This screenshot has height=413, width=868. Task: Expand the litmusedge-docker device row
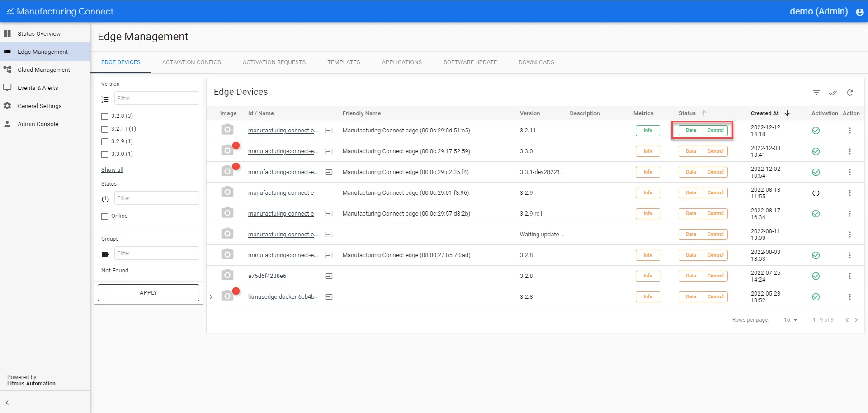coord(211,297)
